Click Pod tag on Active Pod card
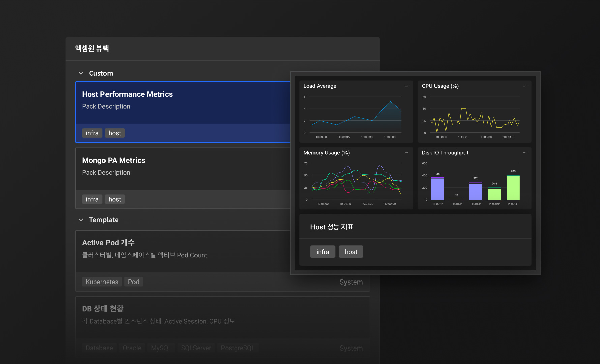This screenshot has width=600, height=364. (133, 282)
